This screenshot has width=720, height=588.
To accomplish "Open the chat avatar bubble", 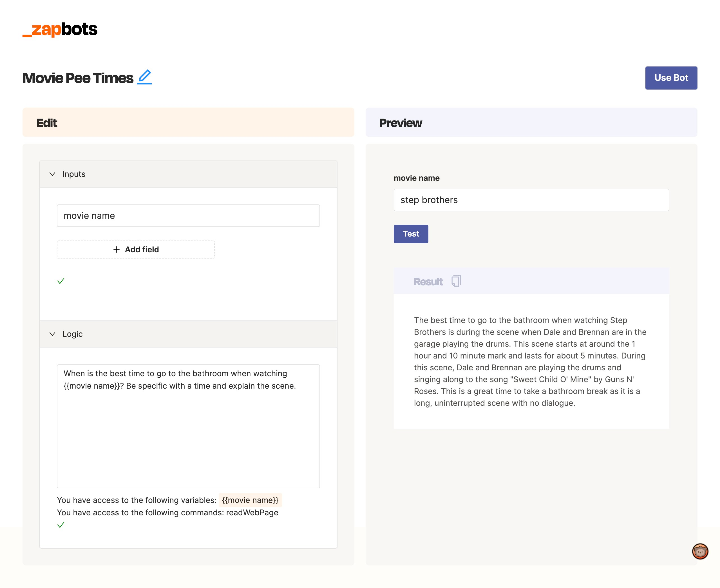I will coord(700,551).
